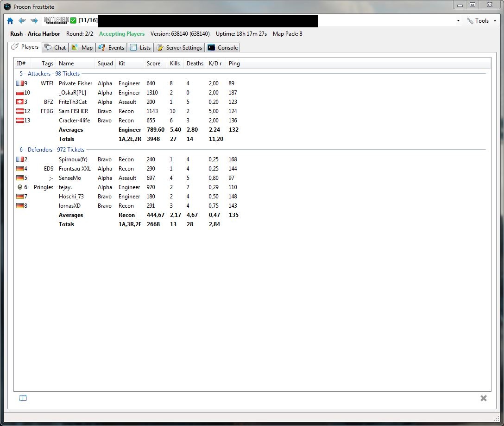The height and width of the screenshot is (426, 504).
Task: Toggle the split panel layout icon
Action: (x=23, y=398)
